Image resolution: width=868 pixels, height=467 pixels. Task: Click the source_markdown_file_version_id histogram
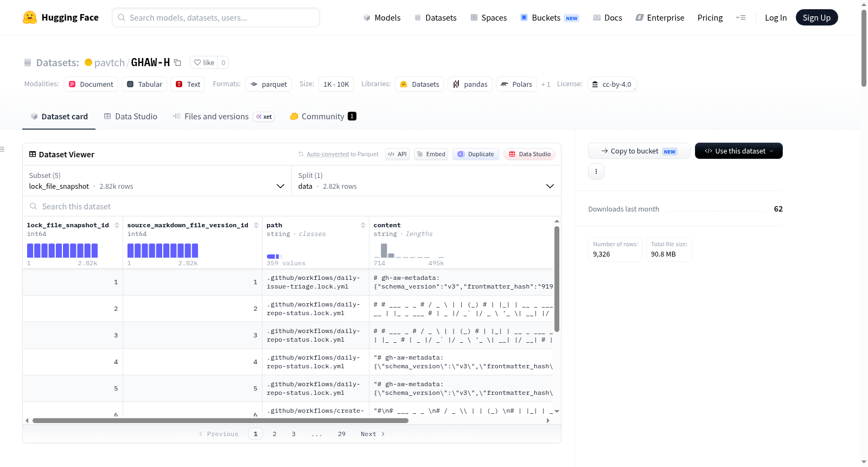click(163, 250)
